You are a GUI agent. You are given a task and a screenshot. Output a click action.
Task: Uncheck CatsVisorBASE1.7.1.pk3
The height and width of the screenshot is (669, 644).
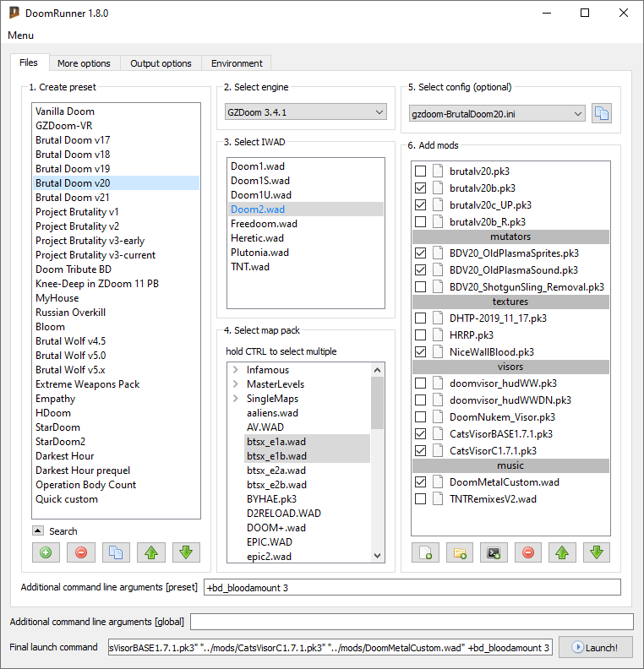point(420,434)
